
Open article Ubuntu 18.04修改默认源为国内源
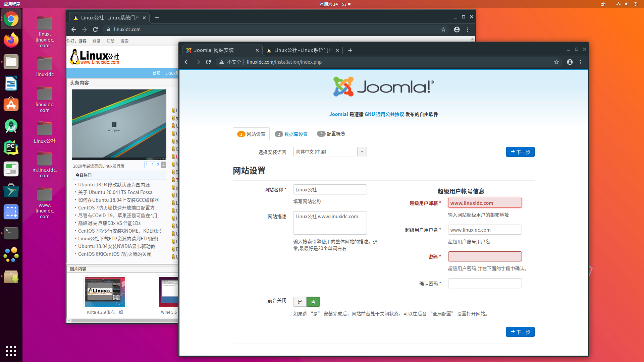tap(114, 185)
